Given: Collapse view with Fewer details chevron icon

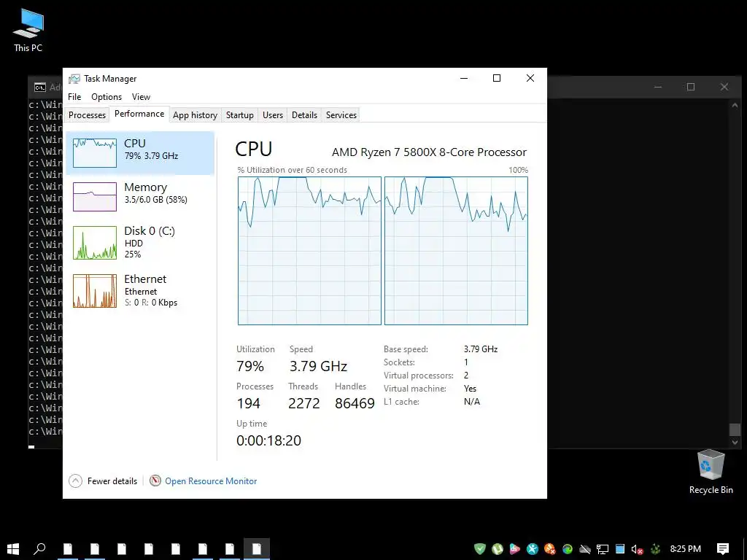Looking at the screenshot, I should 75,481.
